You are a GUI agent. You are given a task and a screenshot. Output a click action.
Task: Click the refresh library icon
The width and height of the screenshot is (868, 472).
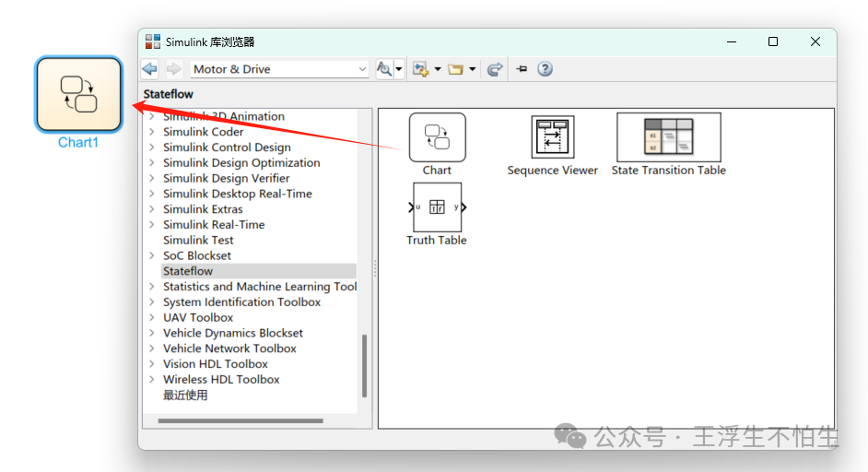[x=495, y=69]
